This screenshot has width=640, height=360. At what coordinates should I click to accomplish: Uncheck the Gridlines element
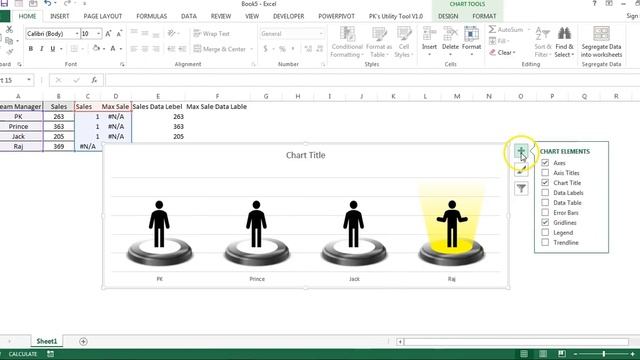click(x=545, y=222)
